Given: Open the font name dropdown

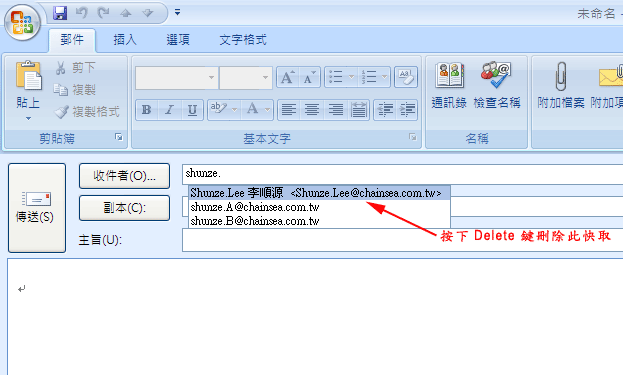Looking at the screenshot, I should (x=212, y=77).
